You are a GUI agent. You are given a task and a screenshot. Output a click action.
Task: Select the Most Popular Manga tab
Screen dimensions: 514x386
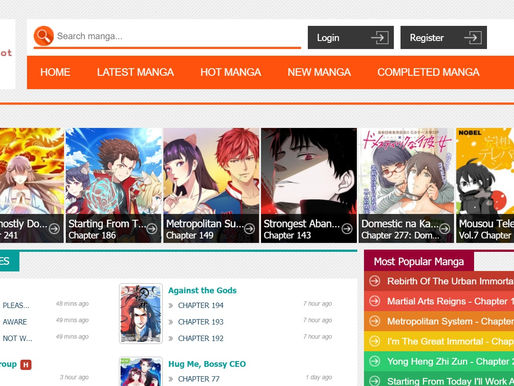pos(419,262)
